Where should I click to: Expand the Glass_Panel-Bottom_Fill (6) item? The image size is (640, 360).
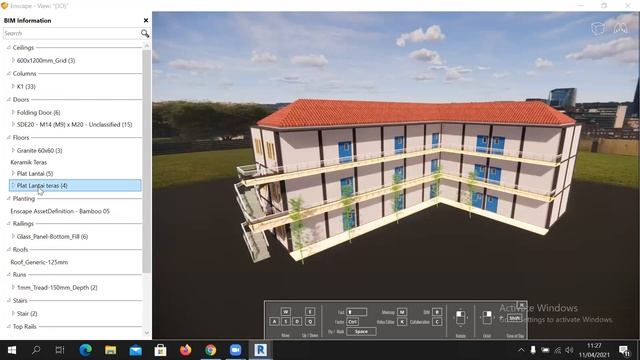pyautogui.click(x=13, y=236)
